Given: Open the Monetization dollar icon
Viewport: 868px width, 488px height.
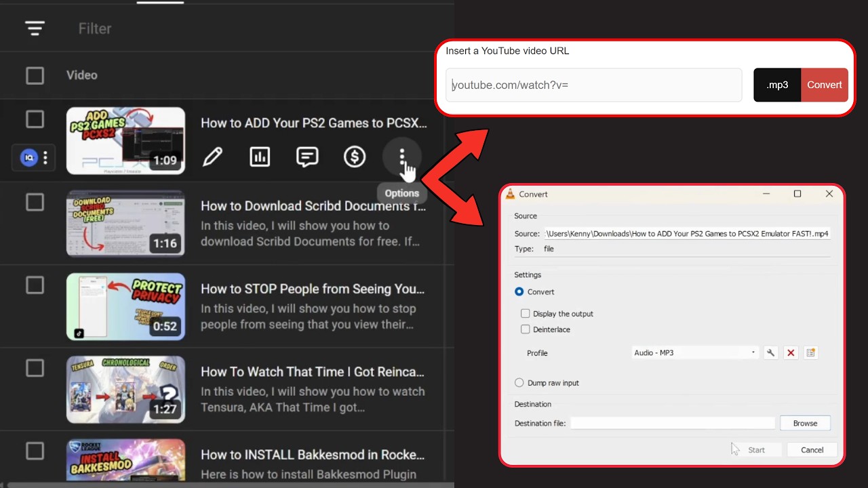Looking at the screenshot, I should pos(355,157).
